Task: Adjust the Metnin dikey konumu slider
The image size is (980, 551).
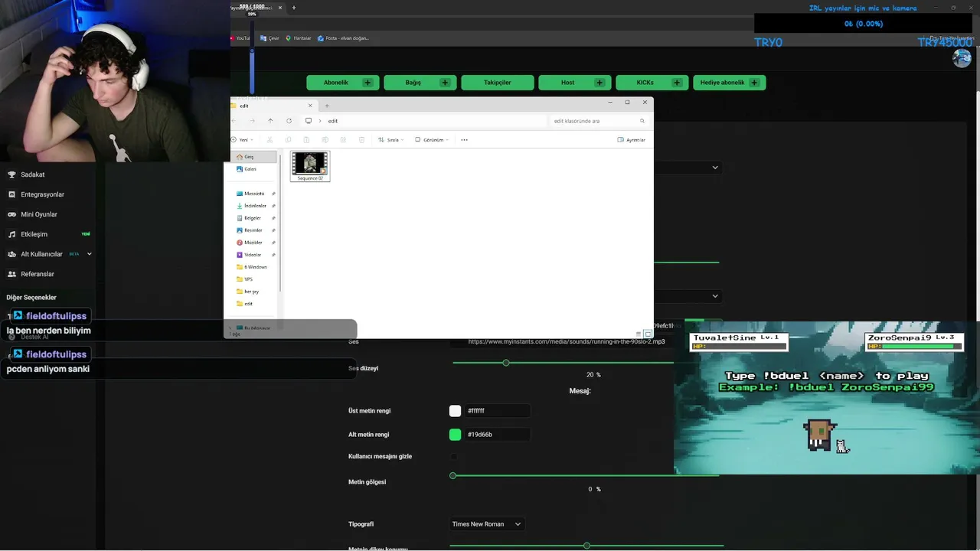Action: [x=586, y=546]
